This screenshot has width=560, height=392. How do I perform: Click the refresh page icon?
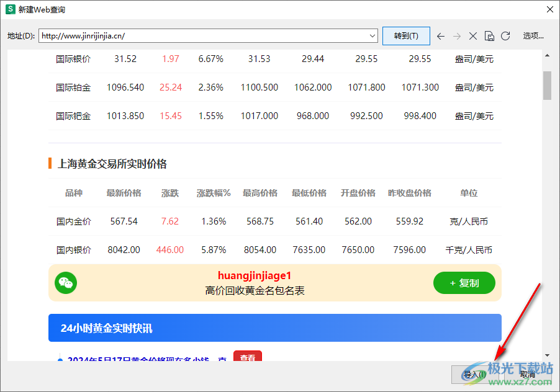[x=505, y=36]
